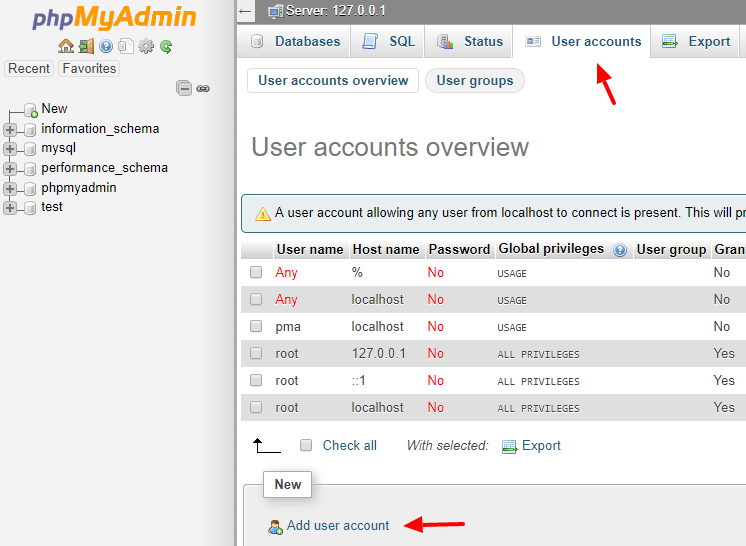Export selected users link
The width and height of the screenshot is (746, 546).
(x=541, y=446)
